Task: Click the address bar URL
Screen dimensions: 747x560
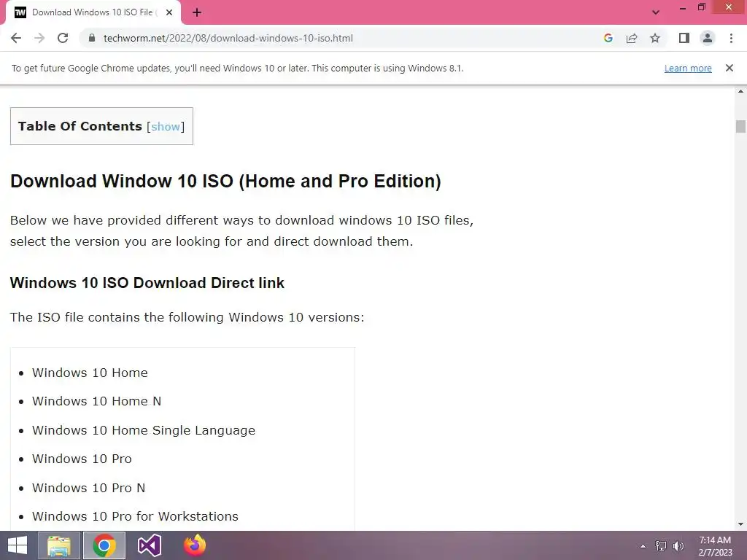Action: click(x=228, y=38)
